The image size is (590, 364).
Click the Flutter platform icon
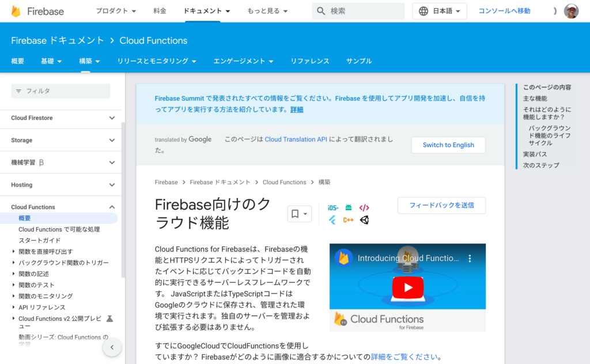[332, 220]
